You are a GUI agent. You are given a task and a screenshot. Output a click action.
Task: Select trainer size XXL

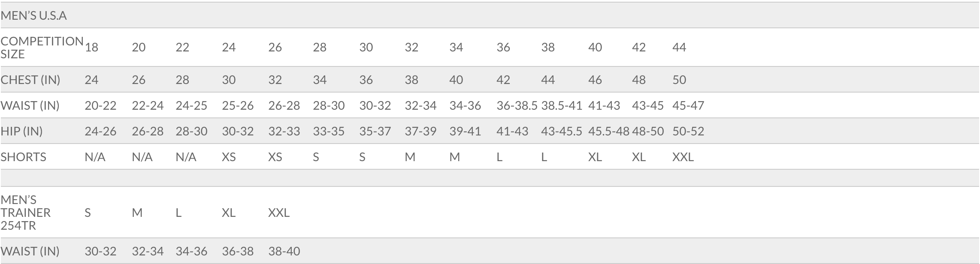(x=279, y=213)
